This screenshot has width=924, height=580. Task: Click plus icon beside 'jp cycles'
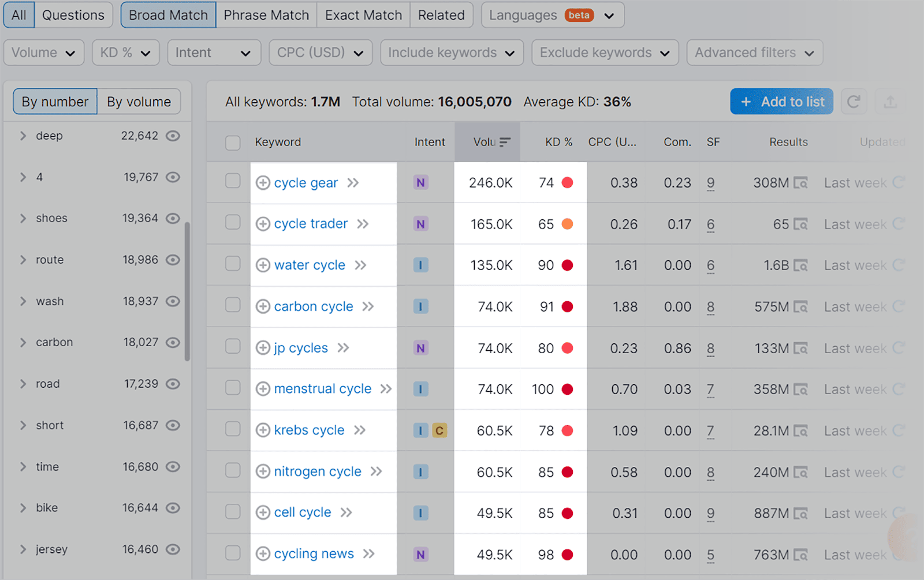pyautogui.click(x=263, y=348)
